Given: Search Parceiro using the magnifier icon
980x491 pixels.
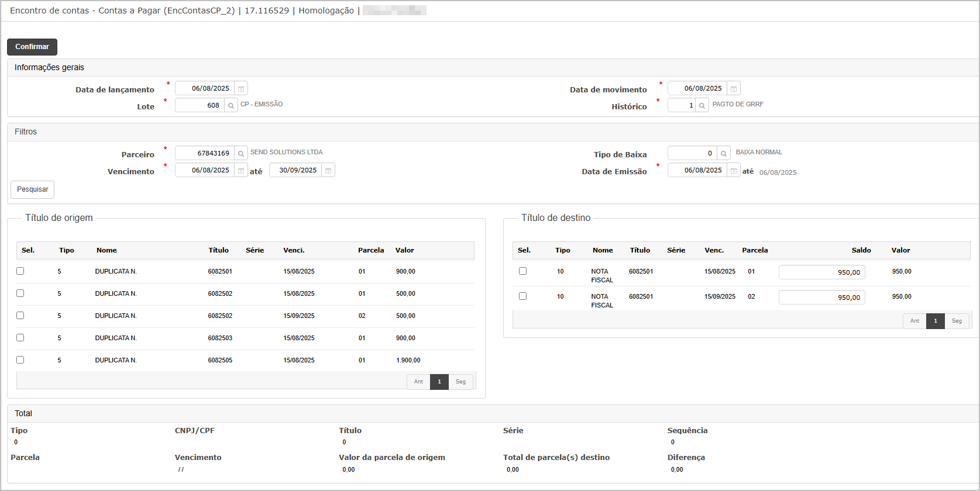Looking at the screenshot, I should click(x=241, y=153).
